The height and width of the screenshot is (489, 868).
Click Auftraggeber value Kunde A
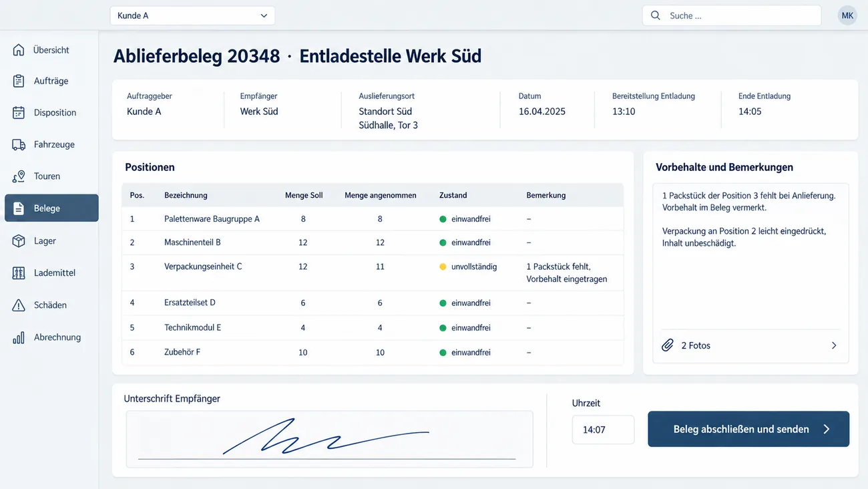tap(144, 112)
